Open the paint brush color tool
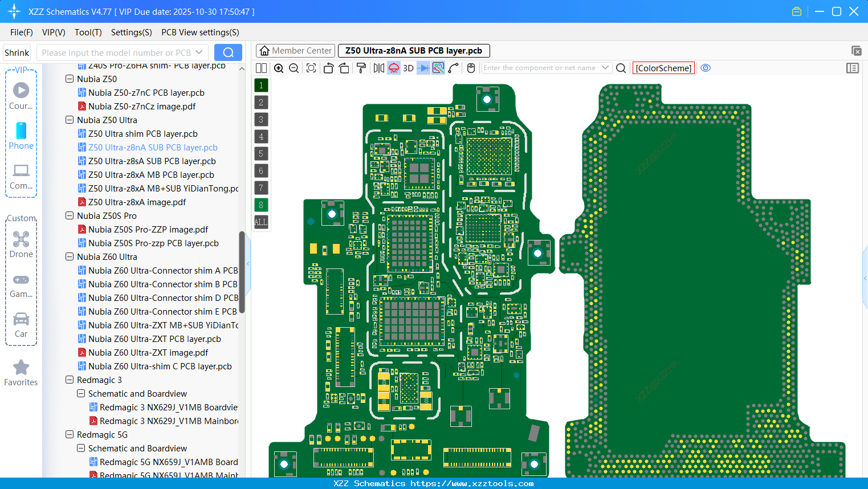 (361, 68)
